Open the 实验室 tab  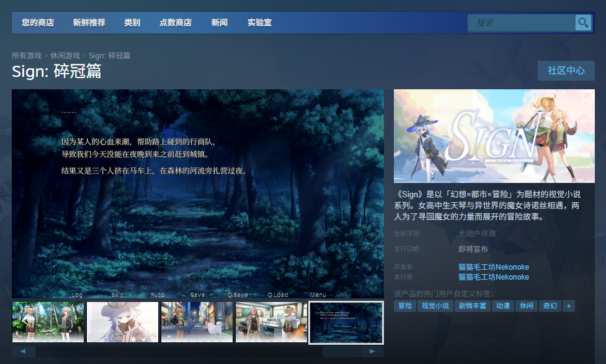point(260,22)
